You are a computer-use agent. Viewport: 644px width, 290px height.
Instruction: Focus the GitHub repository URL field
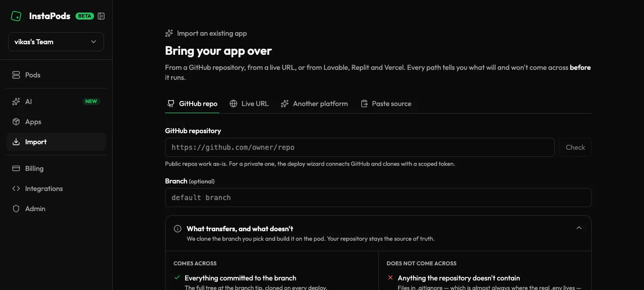coord(360,147)
